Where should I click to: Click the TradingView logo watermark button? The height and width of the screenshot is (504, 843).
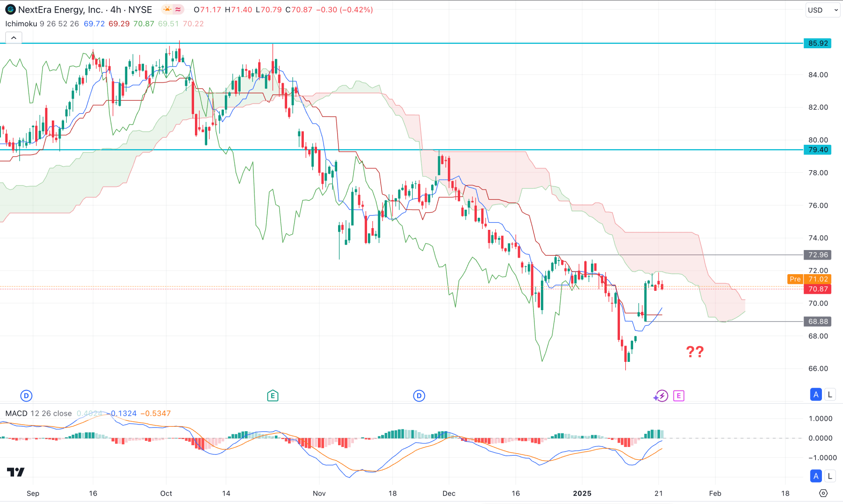[x=16, y=472]
